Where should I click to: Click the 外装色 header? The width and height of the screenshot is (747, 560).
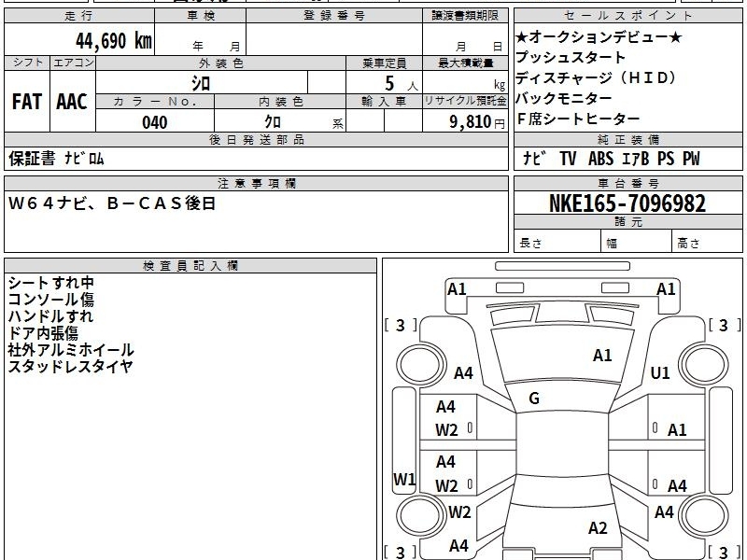coord(220,63)
